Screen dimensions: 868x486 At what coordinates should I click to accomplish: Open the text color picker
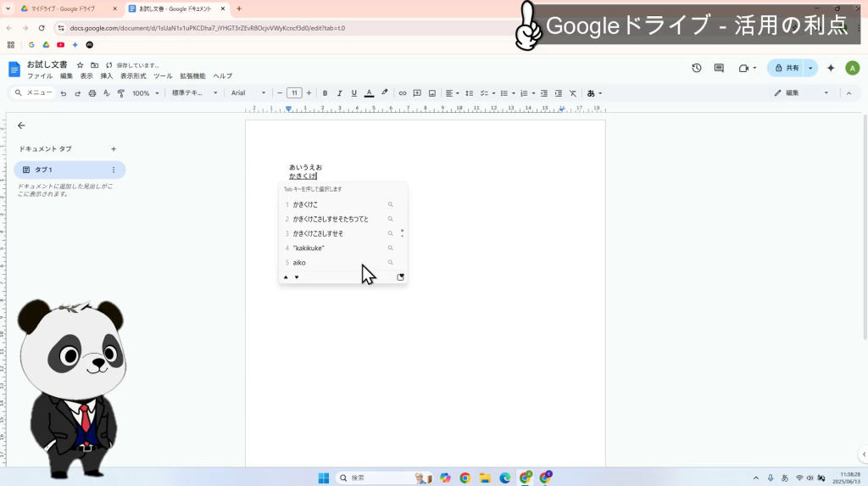(369, 93)
